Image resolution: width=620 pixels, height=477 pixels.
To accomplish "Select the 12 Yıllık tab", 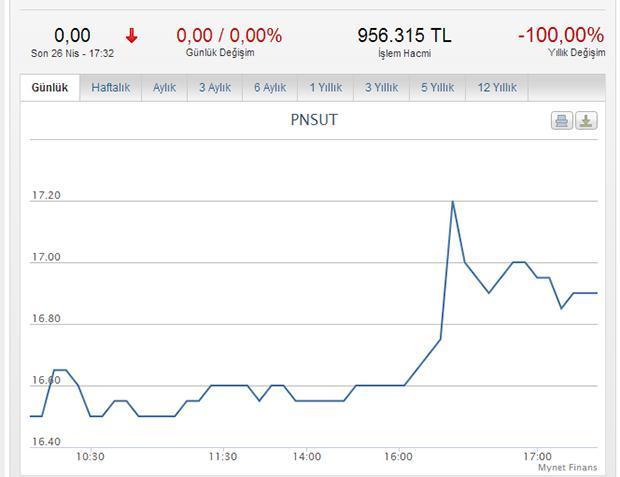I will 497,87.
